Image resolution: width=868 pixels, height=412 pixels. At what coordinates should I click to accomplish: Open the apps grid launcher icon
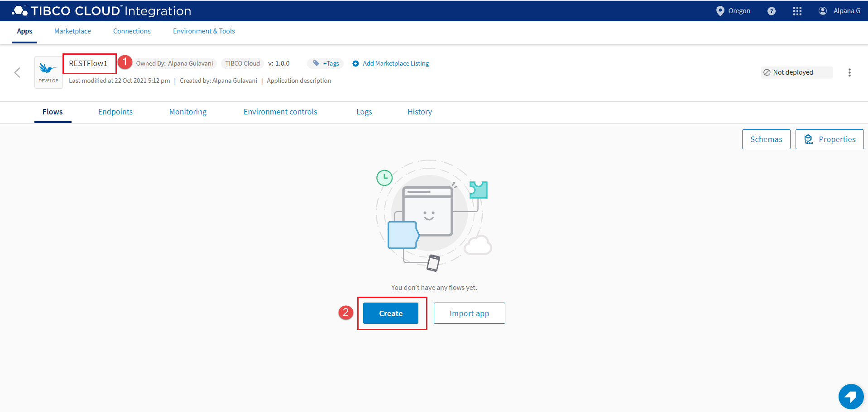(x=797, y=11)
